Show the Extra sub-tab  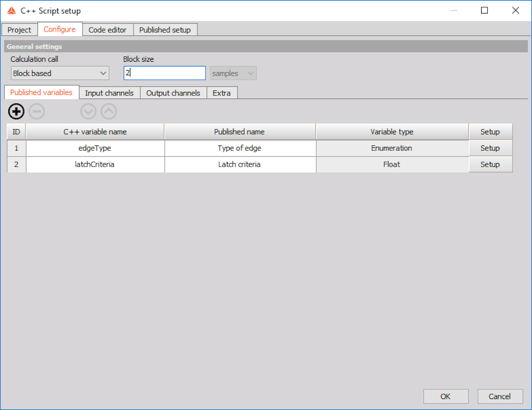coord(221,93)
